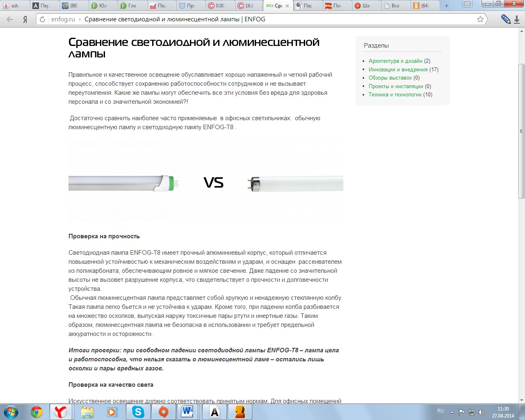
Task: Switch to the "(64)" Odnoklassniki tab
Action: pos(425,6)
